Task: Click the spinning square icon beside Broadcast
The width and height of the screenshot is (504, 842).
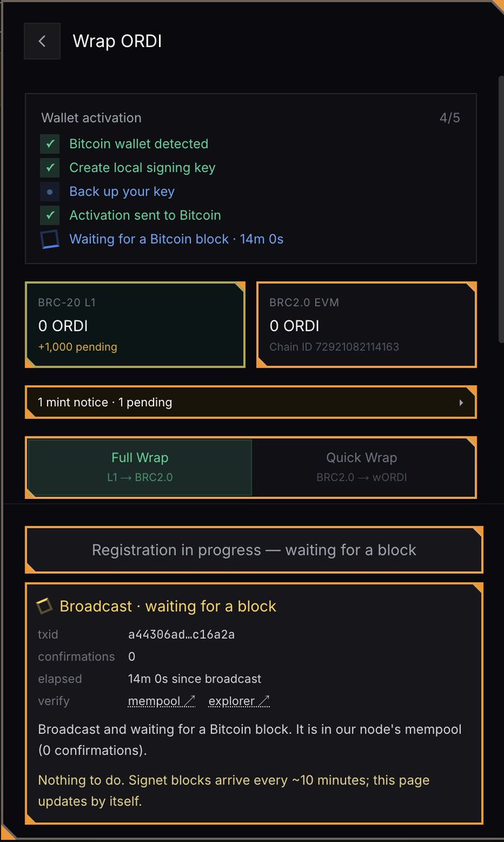Action: pos(45,606)
